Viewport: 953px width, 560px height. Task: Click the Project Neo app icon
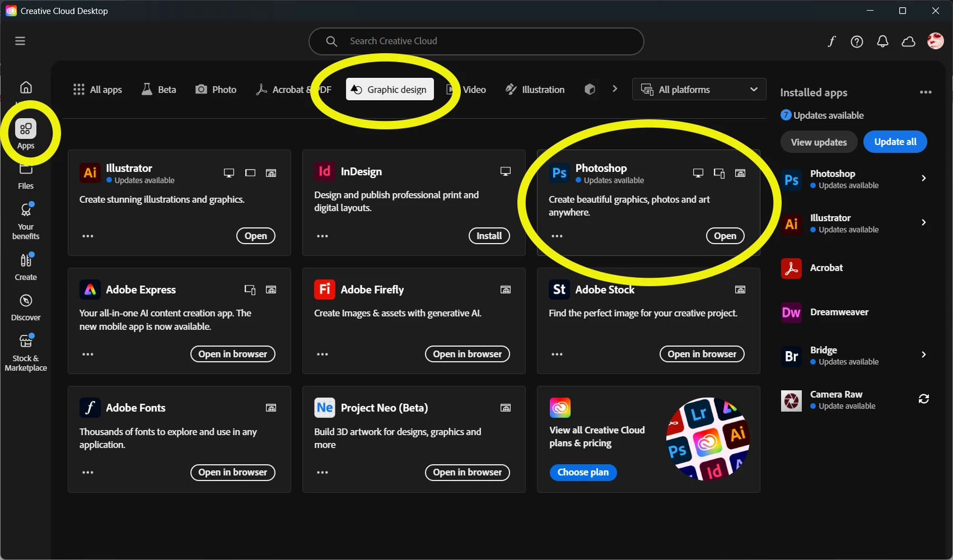coord(325,408)
